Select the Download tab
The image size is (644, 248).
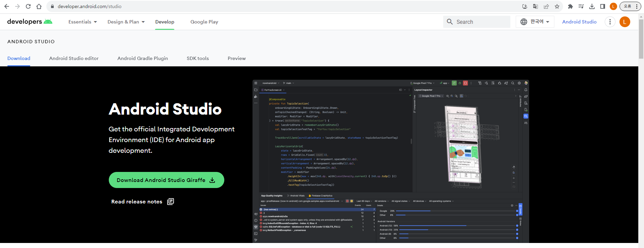[19, 58]
